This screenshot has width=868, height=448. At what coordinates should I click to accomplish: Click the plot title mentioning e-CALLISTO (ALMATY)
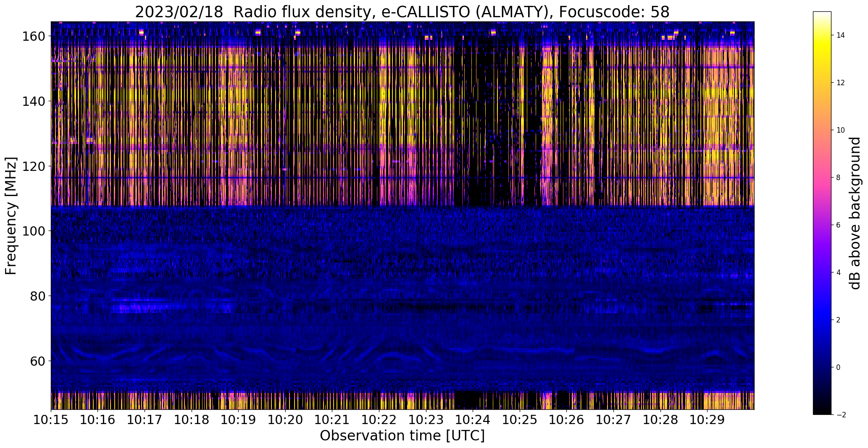coord(402,12)
